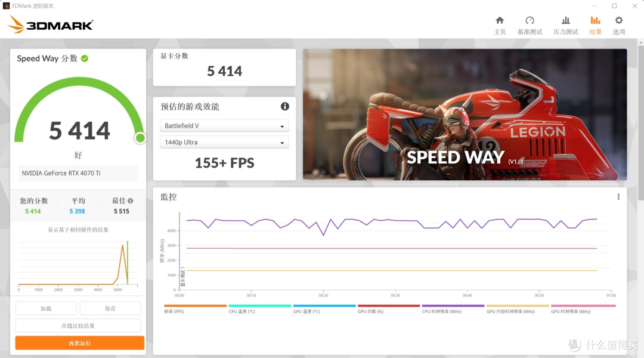Click the info icon in 预估的游戏效能
The height and width of the screenshot is (358, 644).
pos(284,106)
